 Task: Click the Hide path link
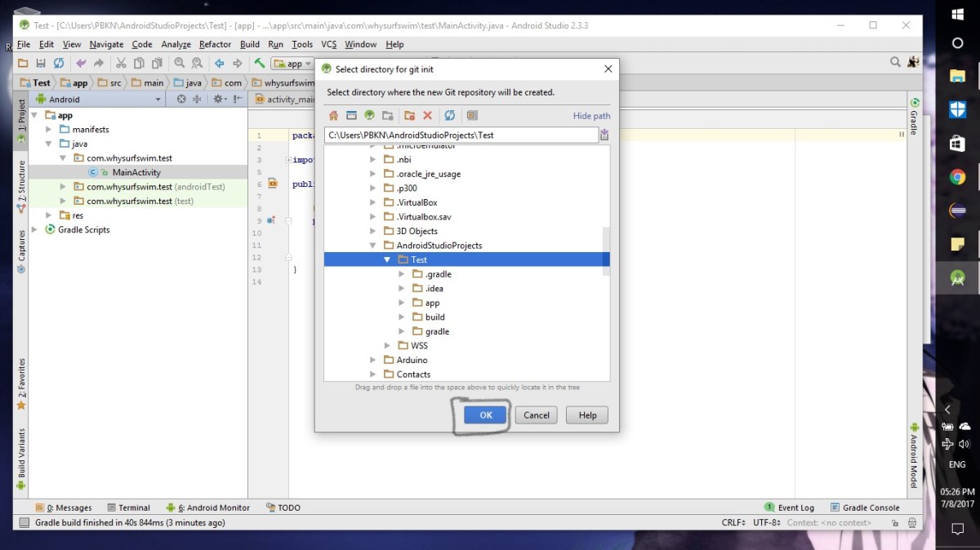click(x=590, y=116)
